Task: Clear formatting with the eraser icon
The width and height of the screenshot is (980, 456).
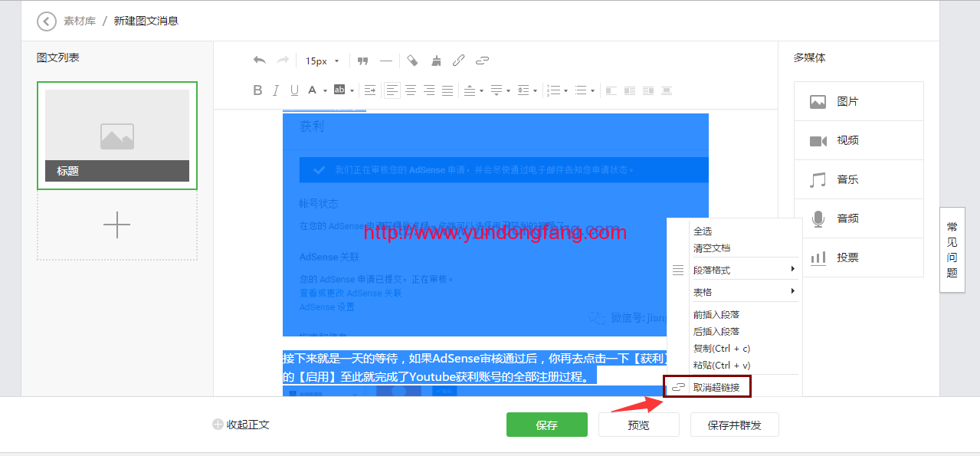Action: [412, 61]
